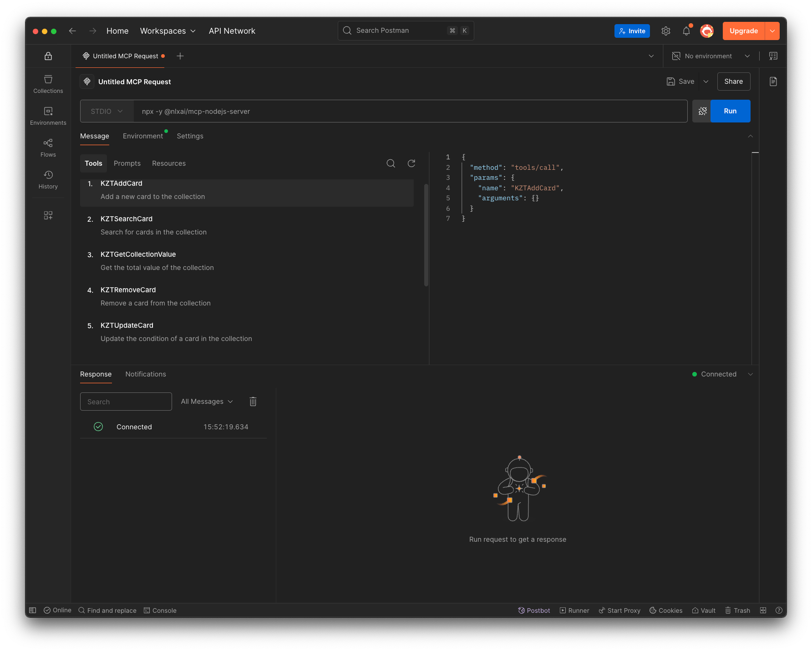Toggle two-pane layout icon in status bar
Image resolution: width=812 pixels, height=651 pixels.
point(763,610)
